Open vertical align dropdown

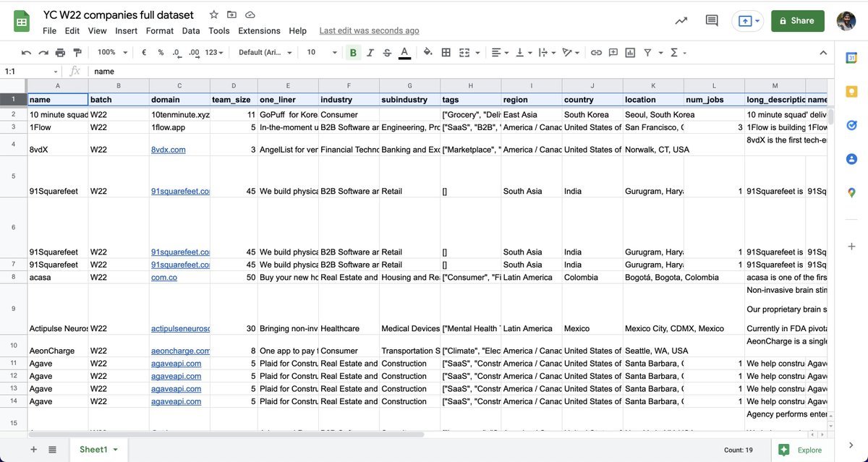point(524,52)
